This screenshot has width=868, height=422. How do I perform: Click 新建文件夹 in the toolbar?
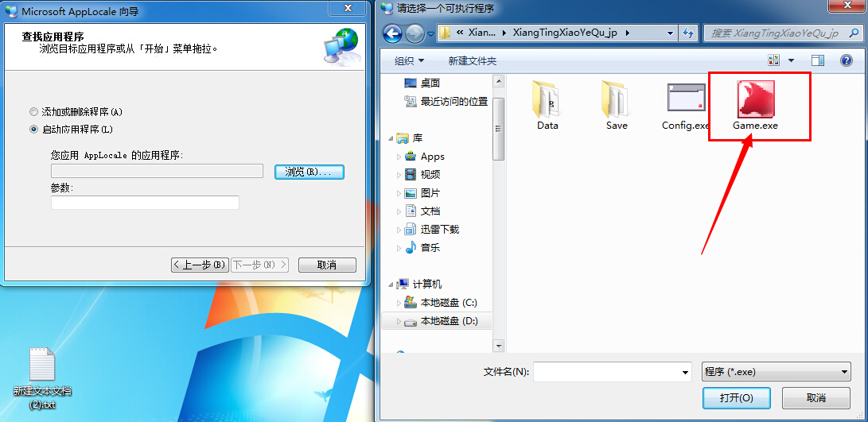tap(473, 61)
